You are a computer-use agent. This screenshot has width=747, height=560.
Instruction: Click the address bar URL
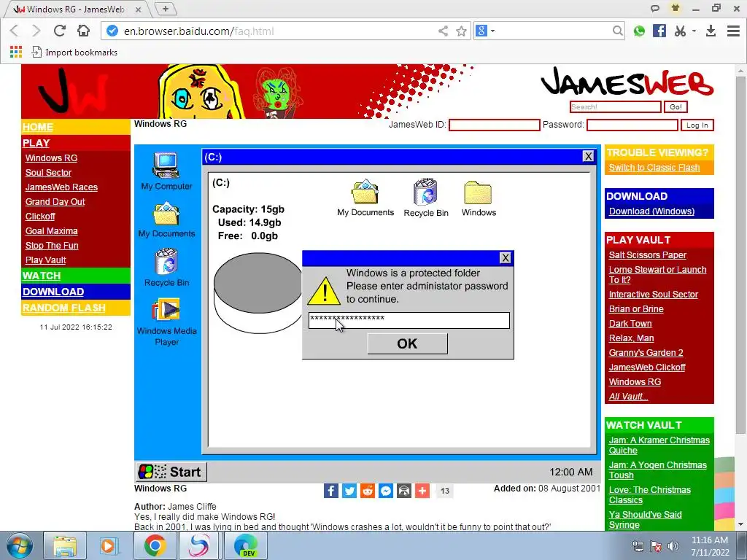point(198,31)
